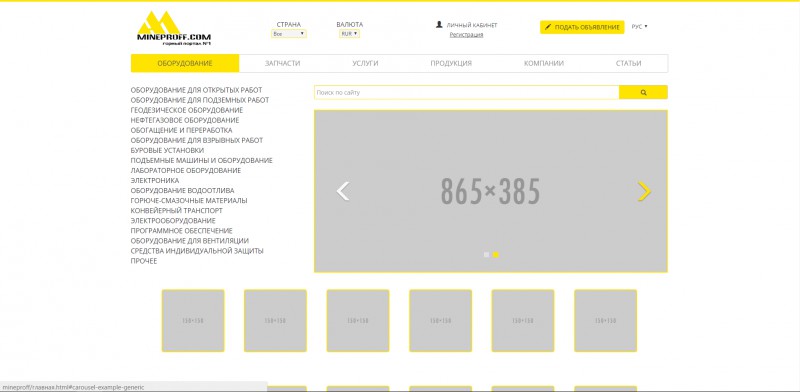
Task: Click the Подать объявление button
Action: click(x=582, y=27)
